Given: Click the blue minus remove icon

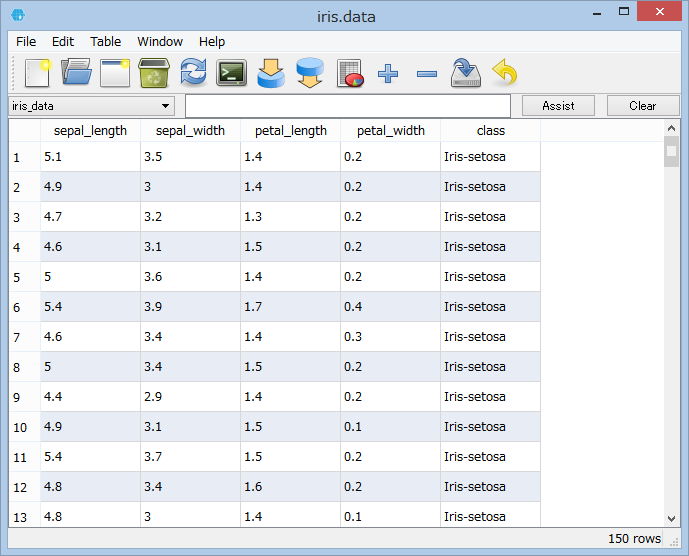Looking at the screenshot, I should (427, 74).
